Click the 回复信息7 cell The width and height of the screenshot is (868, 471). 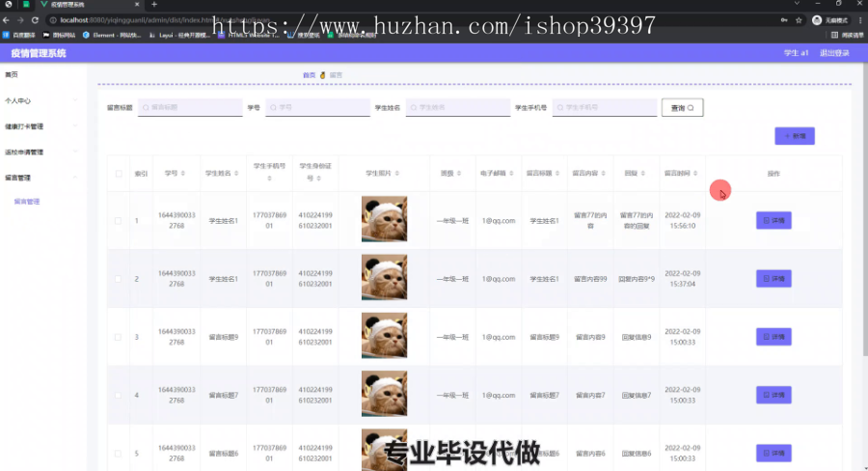point(637,395)
